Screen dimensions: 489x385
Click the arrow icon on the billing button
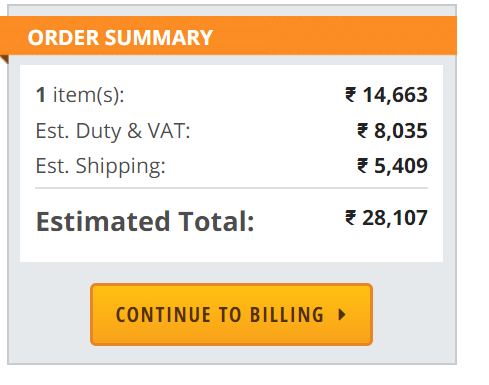pyautogui.click(x=342, y=315)
